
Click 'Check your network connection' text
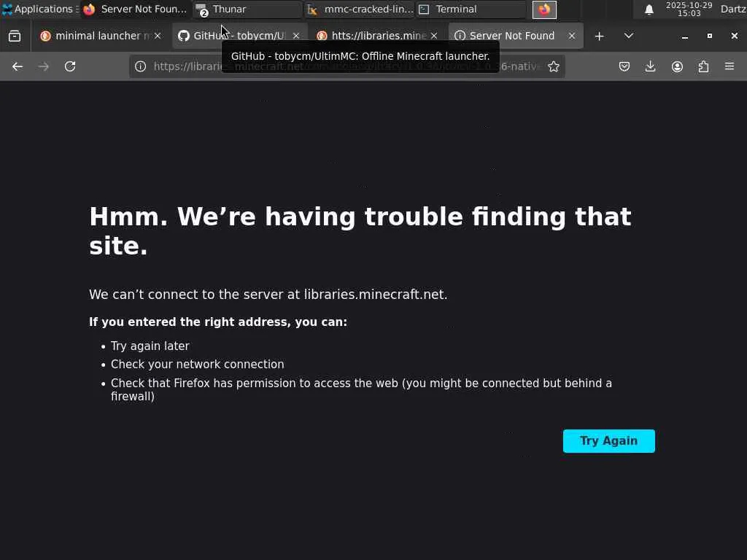pos(197,365)
